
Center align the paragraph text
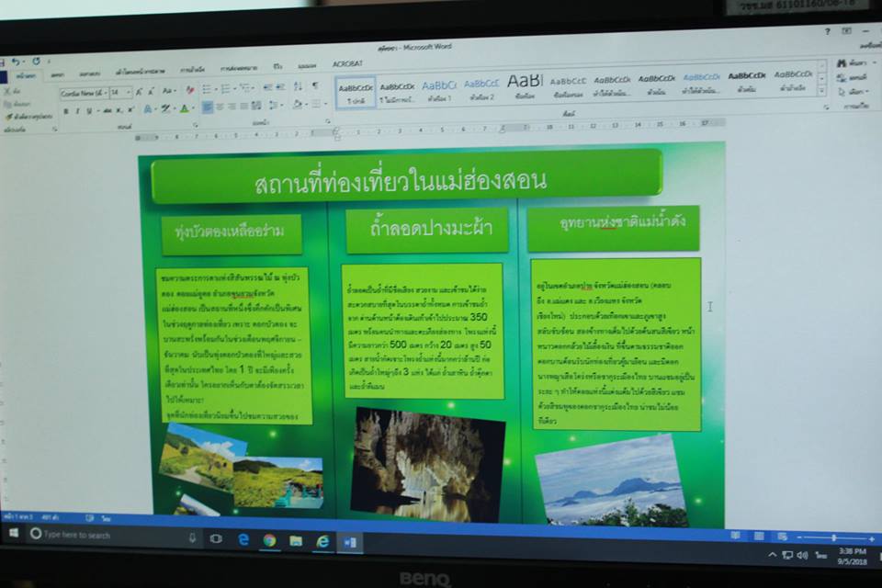(x=221, y=107)
